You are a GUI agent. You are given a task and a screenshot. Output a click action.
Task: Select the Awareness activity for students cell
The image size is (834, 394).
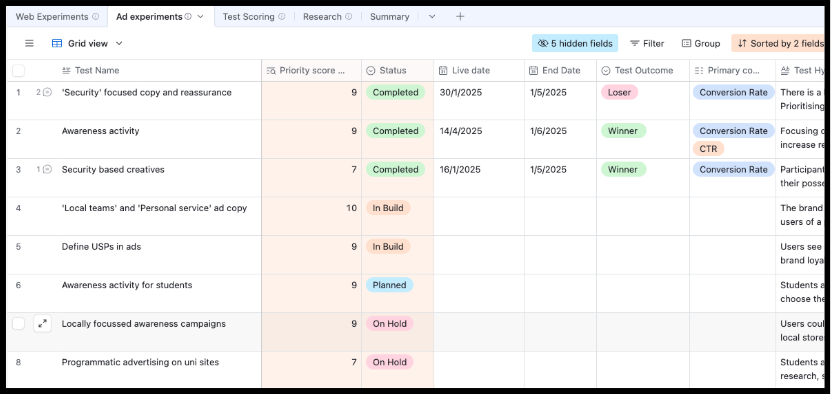point(160,294)
